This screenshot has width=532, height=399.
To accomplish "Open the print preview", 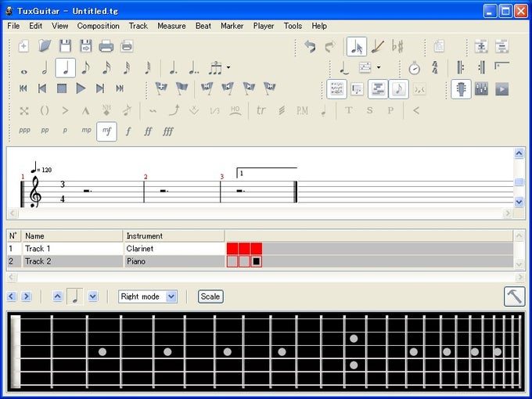I will click(x=127, y=46).
